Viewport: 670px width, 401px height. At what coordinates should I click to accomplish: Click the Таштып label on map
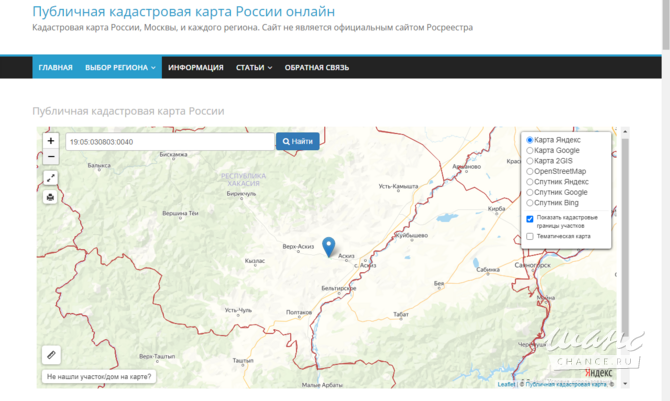pos(243,360)
